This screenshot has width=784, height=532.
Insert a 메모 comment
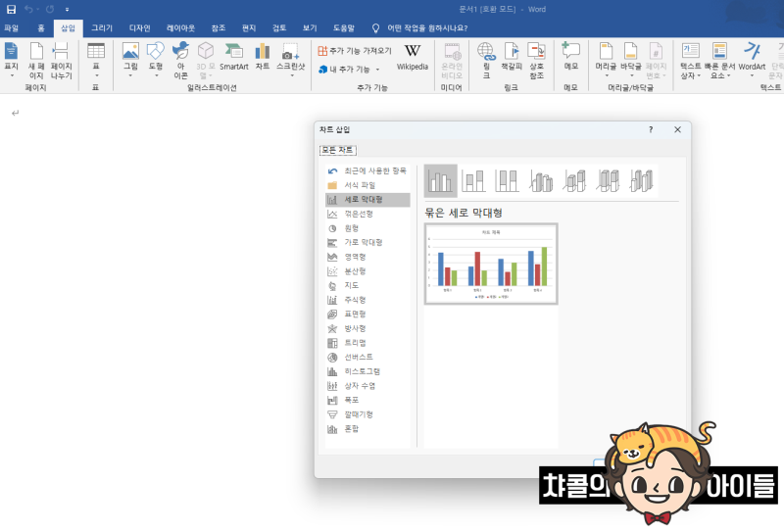[x=570, y=57]
